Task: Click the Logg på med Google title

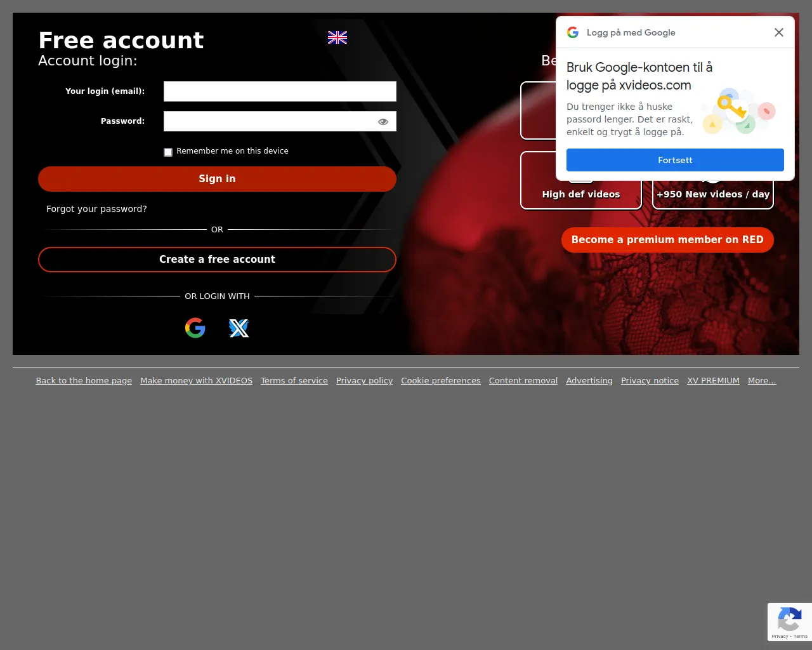Action: click(631, 32)
